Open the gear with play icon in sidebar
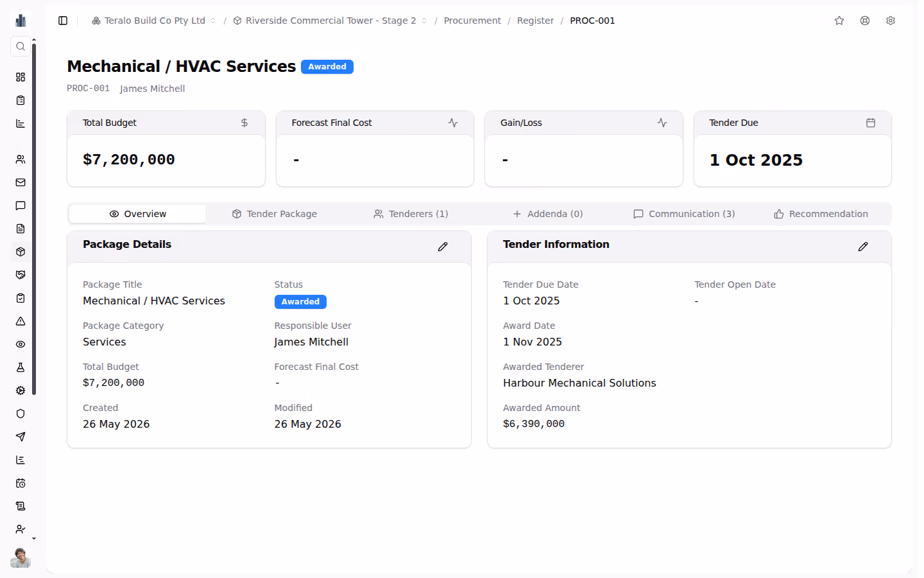Image resolution: width=924 pixels, height=578 pixels. coord(21,390)
